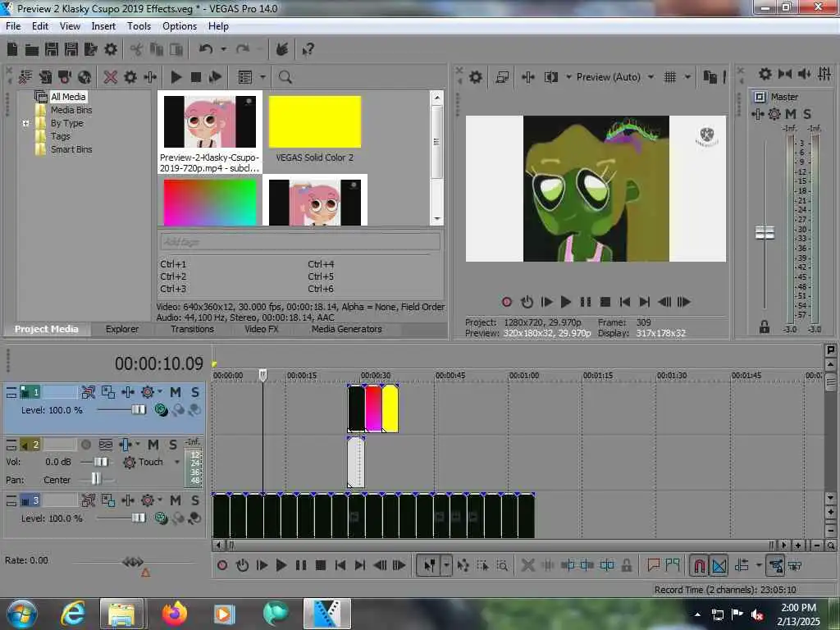The width and height of the screenshot is (840, 630).
Task: Switch to the Video FX tab
Action: [x=262, y=329]
